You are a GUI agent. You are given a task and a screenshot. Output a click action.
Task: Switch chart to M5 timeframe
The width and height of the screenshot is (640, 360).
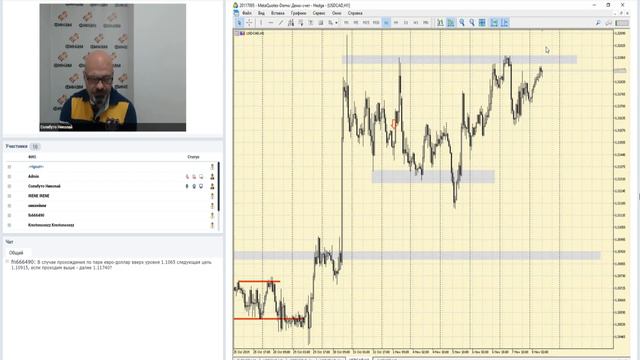[356, 22]
